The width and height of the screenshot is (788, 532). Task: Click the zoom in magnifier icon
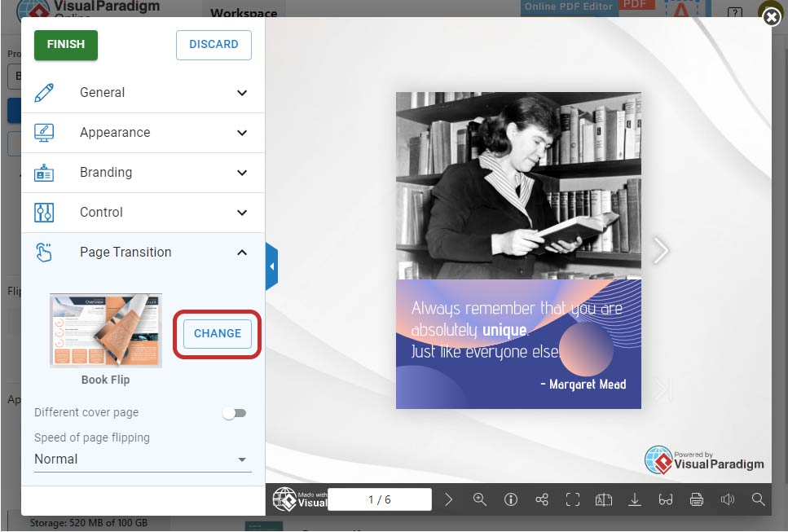click(x=480, y=499)
